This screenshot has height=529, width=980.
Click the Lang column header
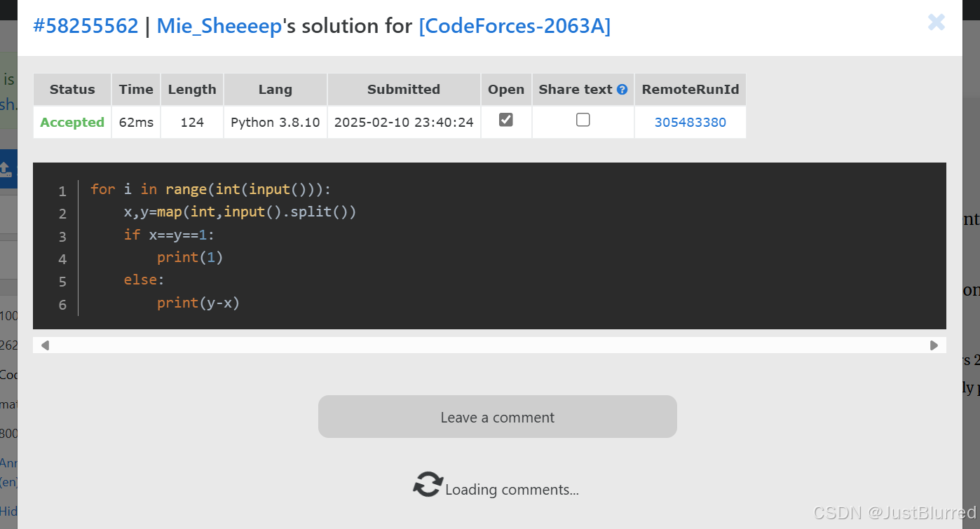pos(275,89)
